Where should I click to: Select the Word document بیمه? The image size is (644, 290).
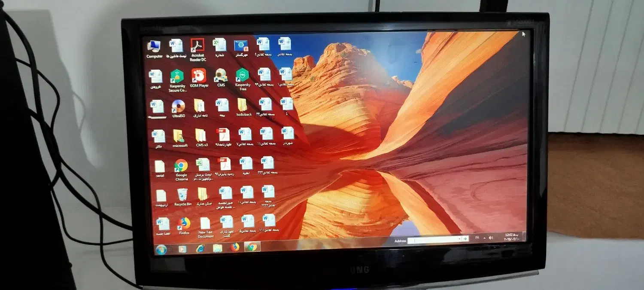[x=222, y=108]
